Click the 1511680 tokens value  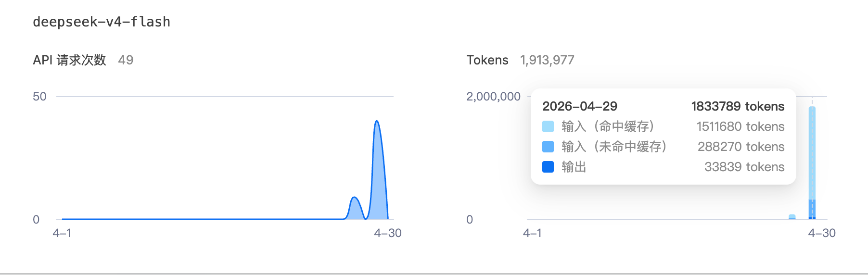click(x=740, y=126)
